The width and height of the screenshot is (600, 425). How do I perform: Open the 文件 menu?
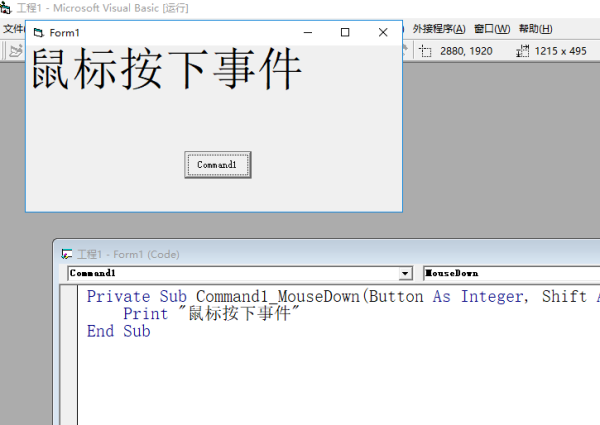pyautogui.click(x=13, y=29)
